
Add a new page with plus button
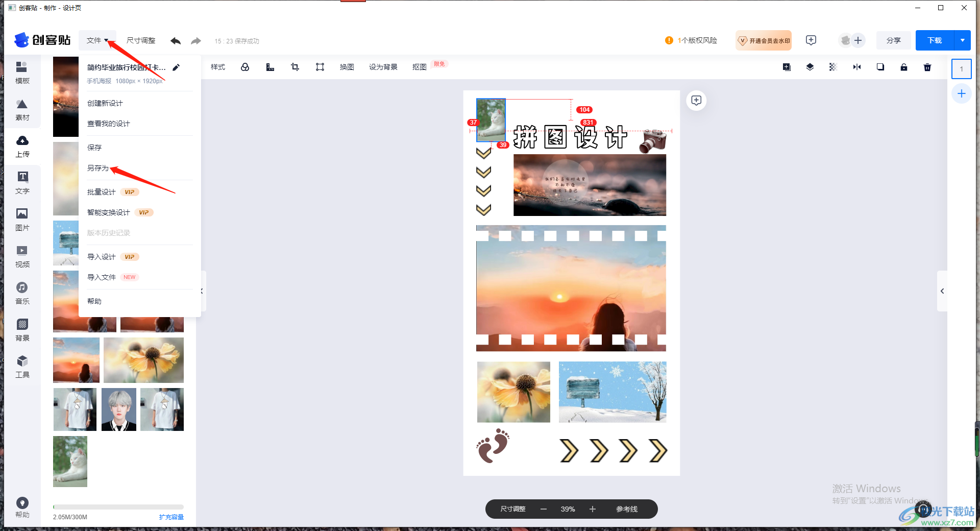(x=962, y=93)
